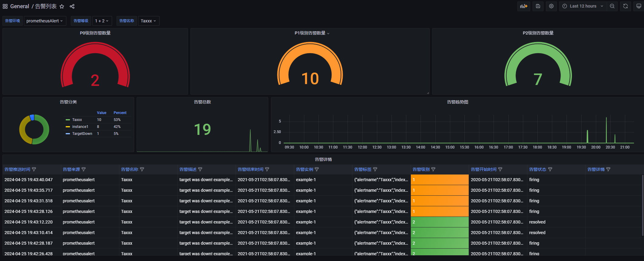Click the P1 panel resize handle
The height and width of the screenshot is (261, 644).
click(428, 93)
